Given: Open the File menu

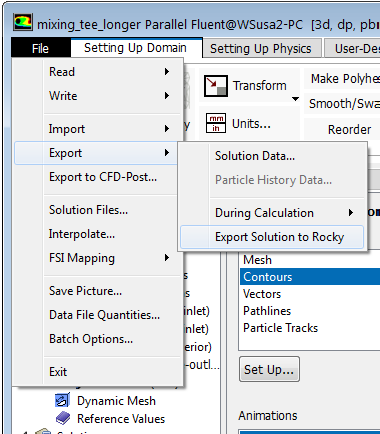Looking at the screenshot, I should tap(41, 48).
